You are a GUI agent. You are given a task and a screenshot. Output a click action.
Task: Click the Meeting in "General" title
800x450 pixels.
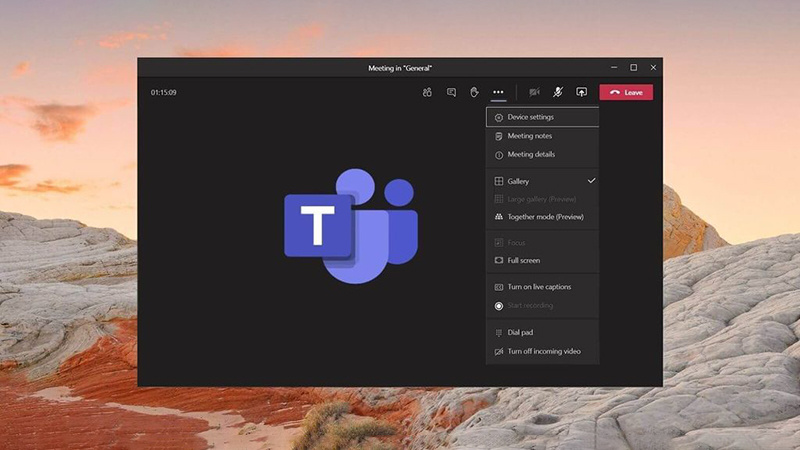click(400, 68)
